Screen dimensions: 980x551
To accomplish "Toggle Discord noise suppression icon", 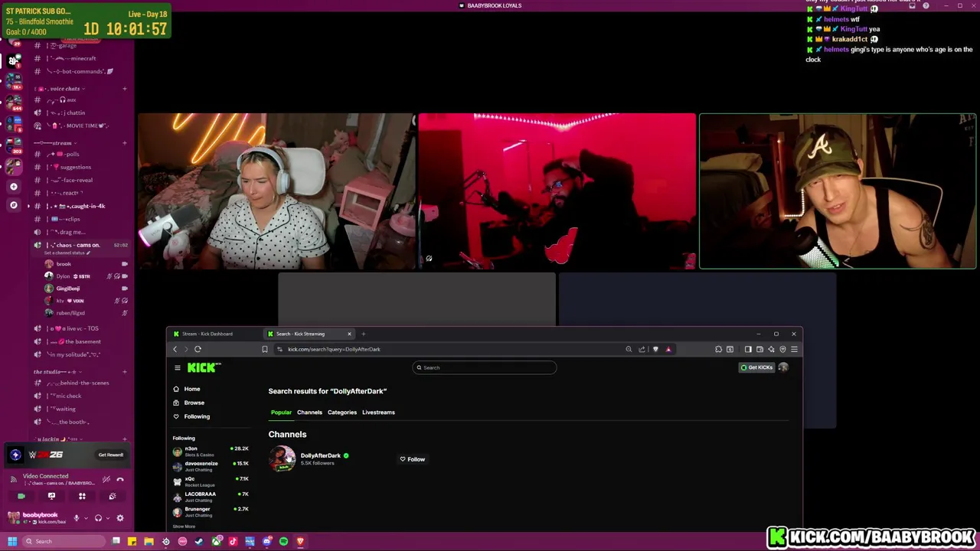I will [106, 480].
